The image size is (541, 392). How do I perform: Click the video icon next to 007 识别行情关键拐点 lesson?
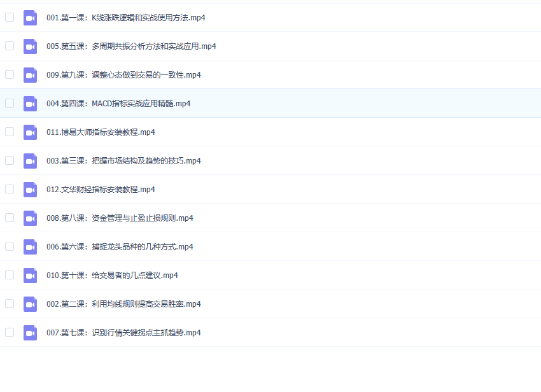tap(30, 332)
